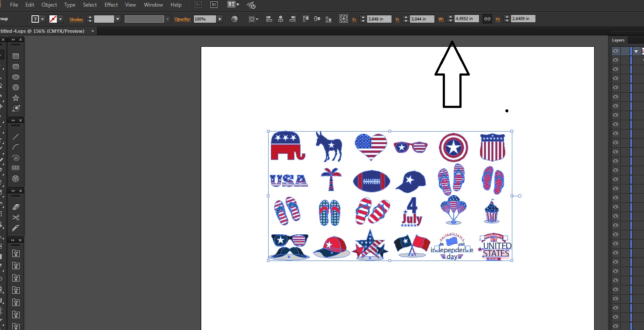Click Horizontal Align Right icon
644x330 pixels.
(x=292, y=19)
